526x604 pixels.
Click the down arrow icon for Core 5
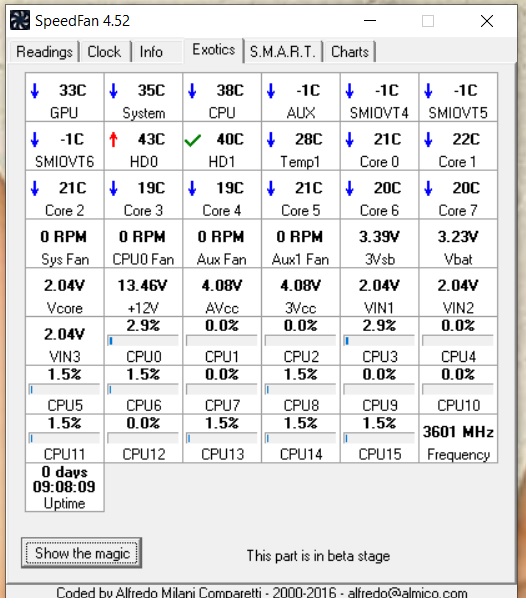click(x=271, y=188)
